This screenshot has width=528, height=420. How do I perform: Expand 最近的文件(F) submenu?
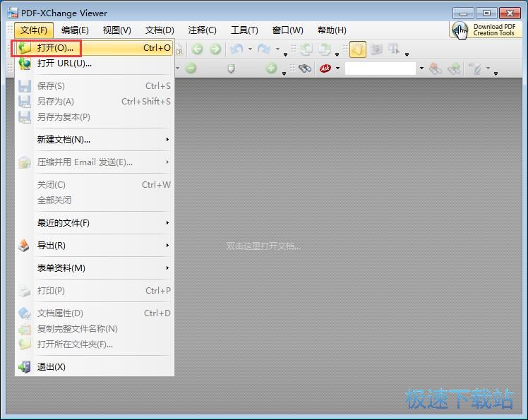[95, 222]
